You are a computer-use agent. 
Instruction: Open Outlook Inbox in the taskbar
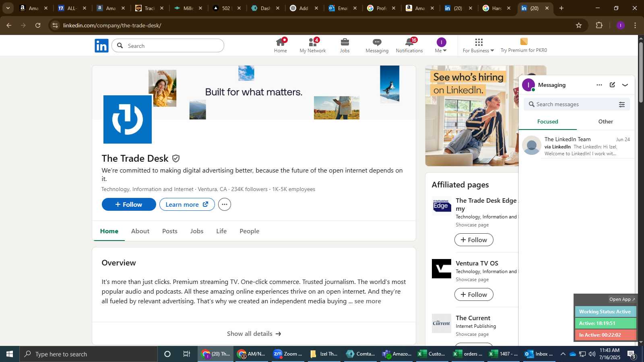point(539,354)
